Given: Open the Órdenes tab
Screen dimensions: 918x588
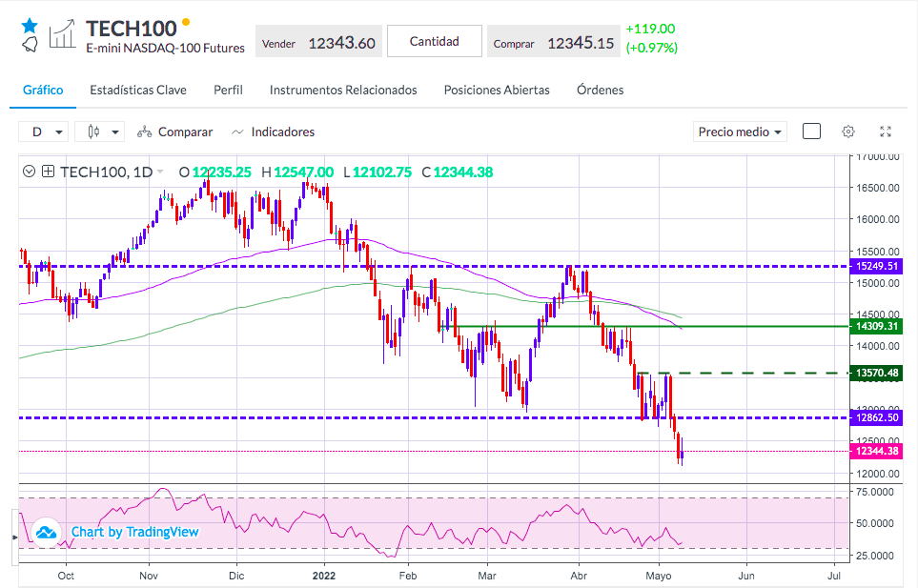Looking at the screenshot, I should [x=601, y=91].
